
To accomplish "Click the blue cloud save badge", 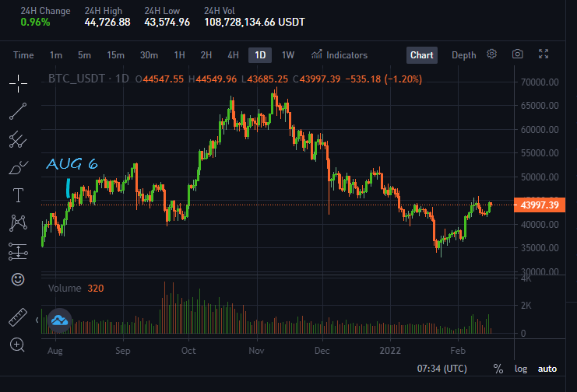I will point(60,320).
